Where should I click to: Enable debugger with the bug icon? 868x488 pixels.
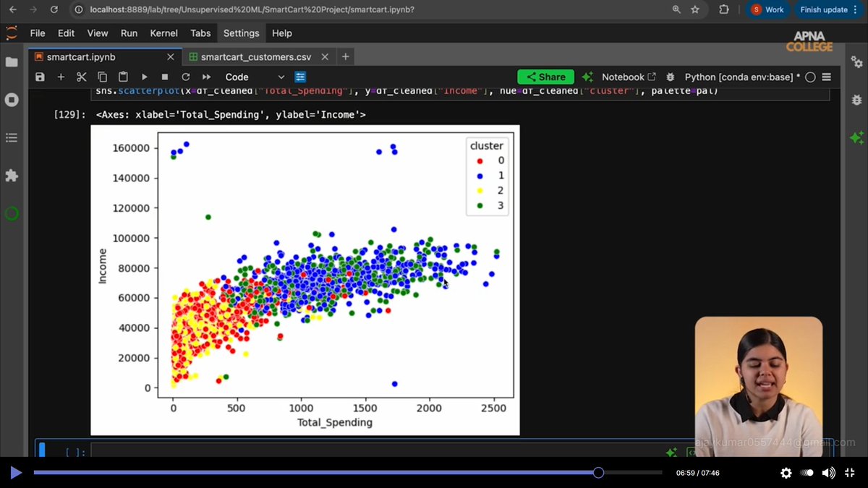[671, 77]
